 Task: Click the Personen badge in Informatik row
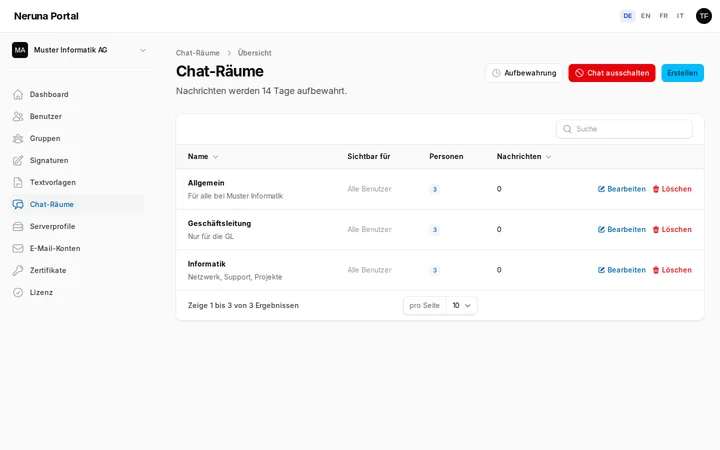[434, 270]
